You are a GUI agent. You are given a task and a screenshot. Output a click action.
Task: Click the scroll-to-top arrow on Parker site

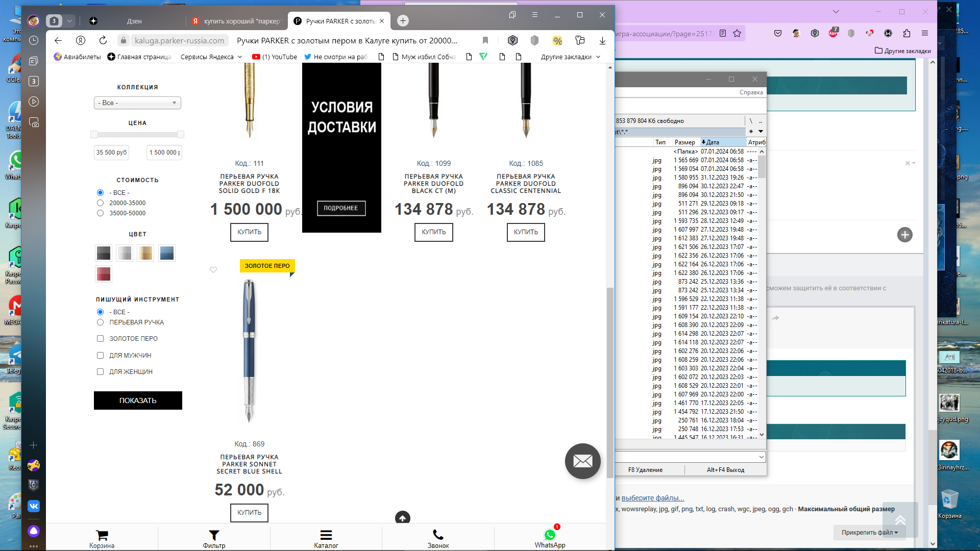point(403,517)
